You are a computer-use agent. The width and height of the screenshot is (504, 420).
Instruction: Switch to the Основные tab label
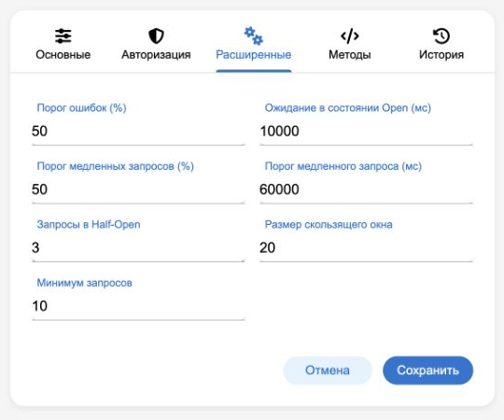tap(63, 55)
